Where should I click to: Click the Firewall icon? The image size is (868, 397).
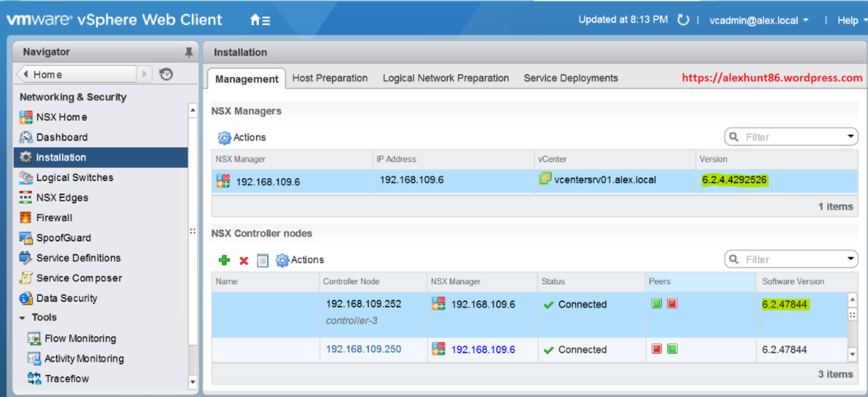pyautogui.click(x=26, y=218)
